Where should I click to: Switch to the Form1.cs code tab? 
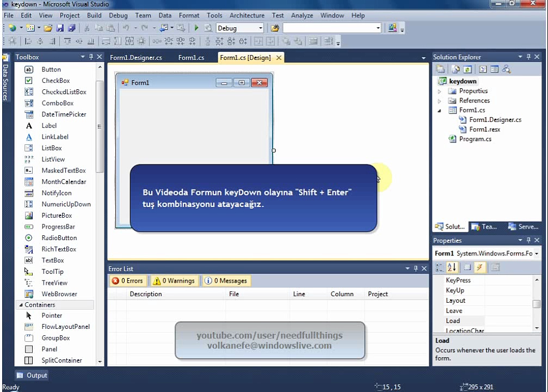click(191, 58)
